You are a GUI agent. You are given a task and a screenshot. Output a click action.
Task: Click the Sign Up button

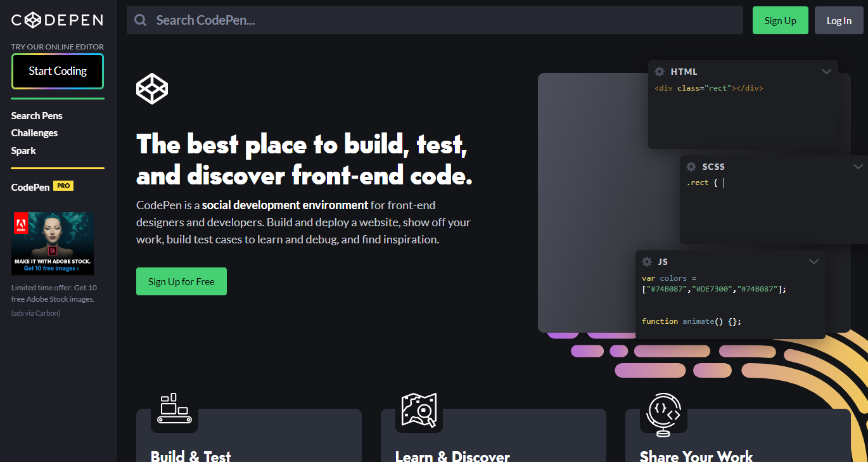coord(780,20)
